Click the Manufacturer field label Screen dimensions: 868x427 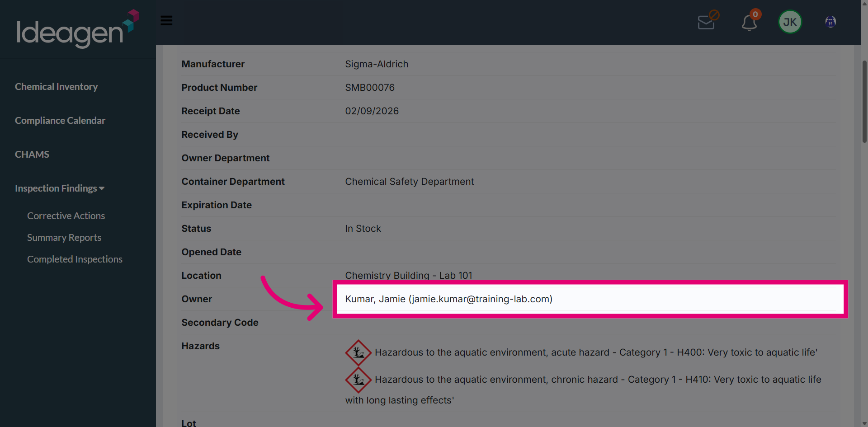coord(213,64)
